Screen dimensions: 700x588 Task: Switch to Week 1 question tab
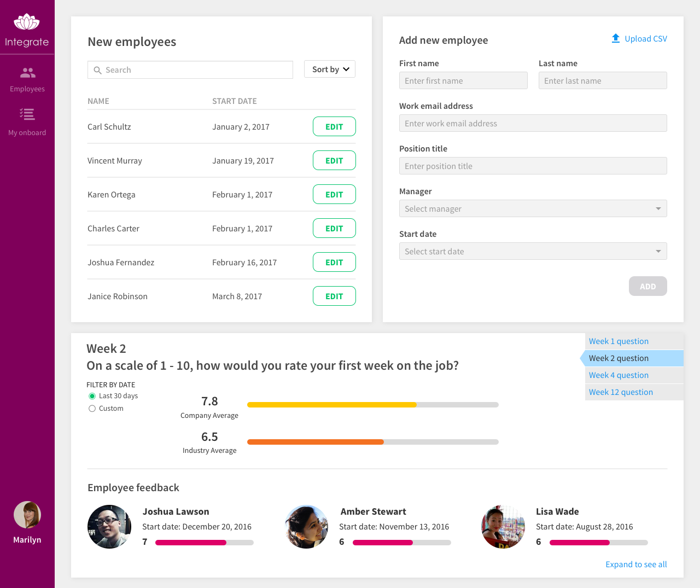(634, 341)
